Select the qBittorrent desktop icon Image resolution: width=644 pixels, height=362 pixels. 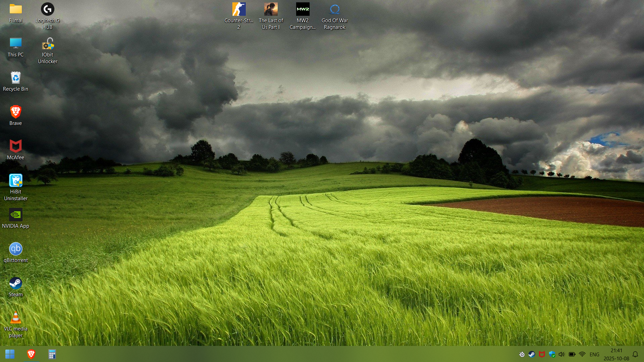(15, 253)
